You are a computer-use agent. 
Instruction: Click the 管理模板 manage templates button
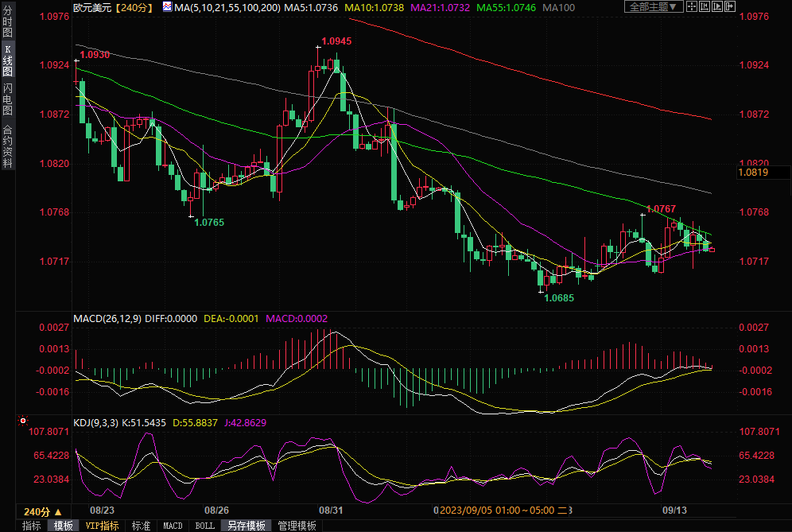(x=297, y=526)
